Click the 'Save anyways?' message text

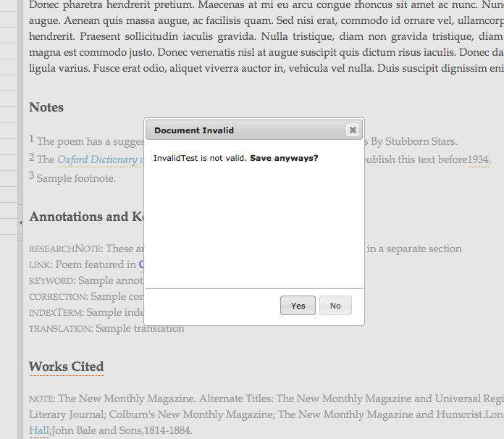pyautogui.click(x=284, y=158)
